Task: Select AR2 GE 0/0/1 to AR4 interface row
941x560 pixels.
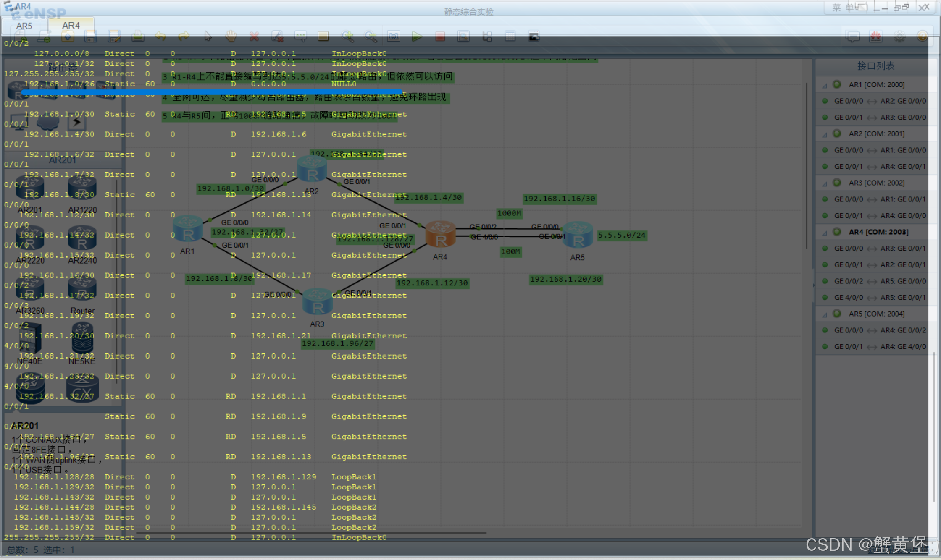Action: (x=879, y=167)
